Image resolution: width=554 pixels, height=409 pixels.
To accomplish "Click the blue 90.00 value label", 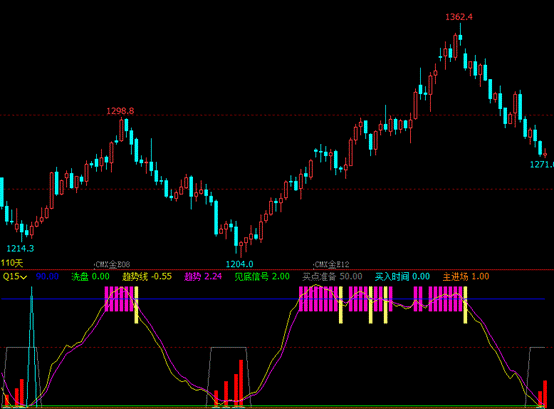I will [47, 277].
